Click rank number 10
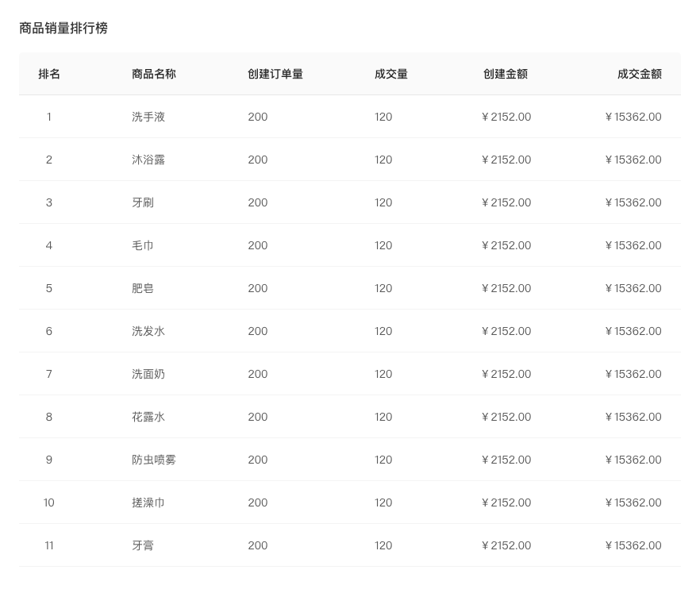700x593 pixels. point(49,503)
